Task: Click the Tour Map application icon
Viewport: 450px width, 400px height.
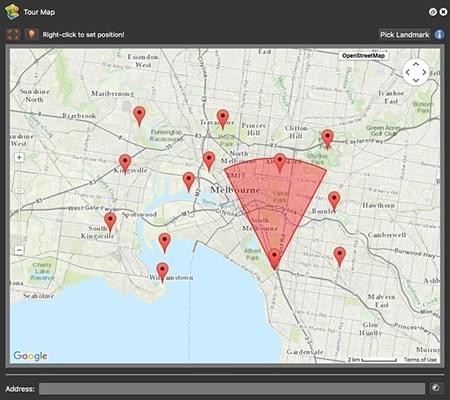Action: click(x=12, y=12)
